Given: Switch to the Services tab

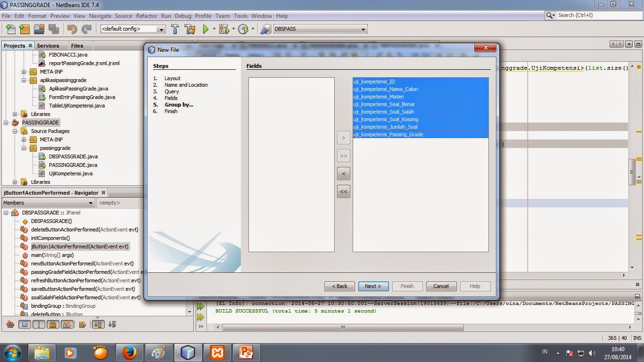Looking at the screenshot, I should point(48,46).
